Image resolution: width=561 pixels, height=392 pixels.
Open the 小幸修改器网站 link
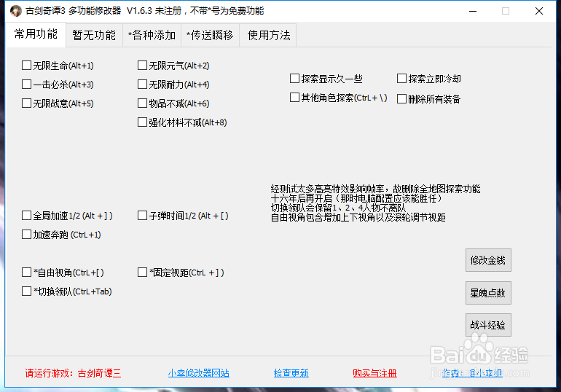pos(199,373)
